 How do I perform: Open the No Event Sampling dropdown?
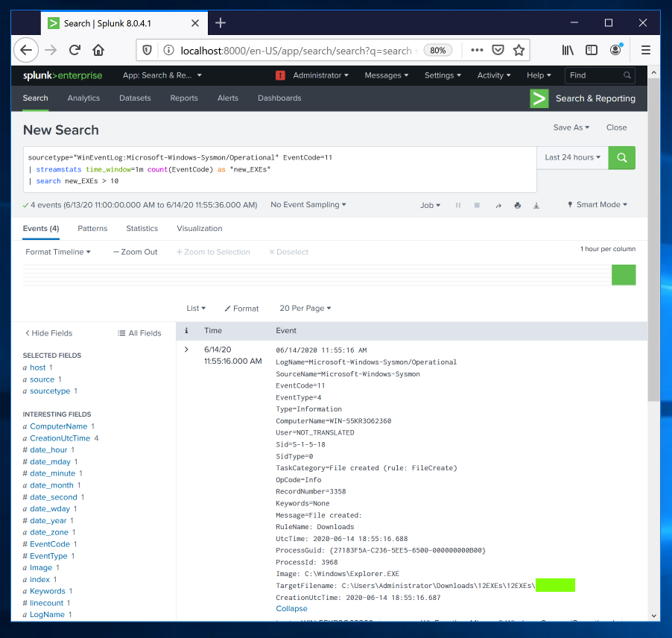308,205
